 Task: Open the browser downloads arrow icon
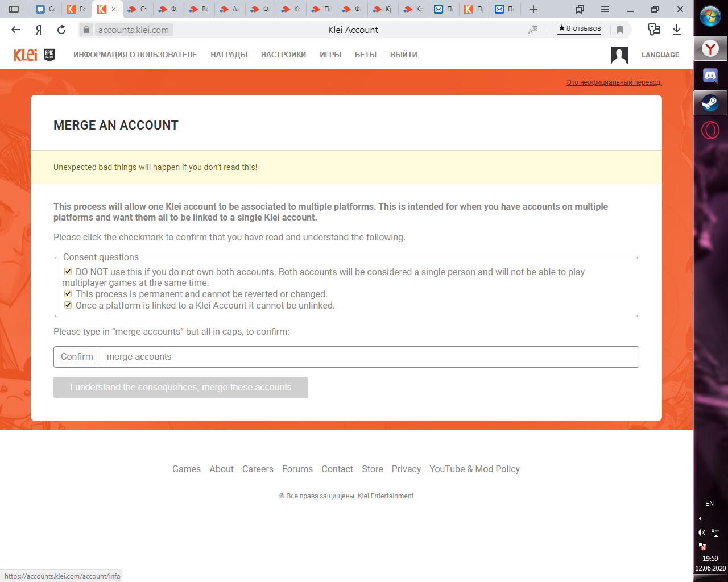[x=677, y=30]
